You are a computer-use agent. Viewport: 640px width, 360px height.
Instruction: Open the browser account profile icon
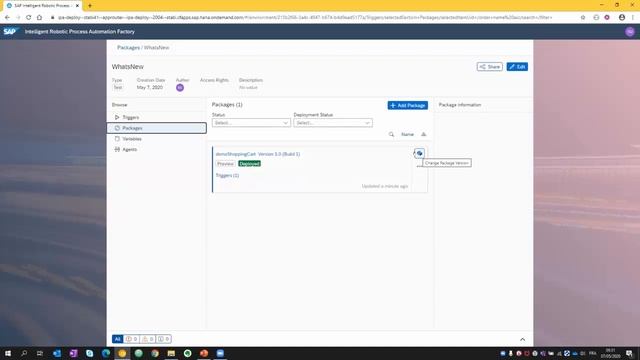pos(622,18)
